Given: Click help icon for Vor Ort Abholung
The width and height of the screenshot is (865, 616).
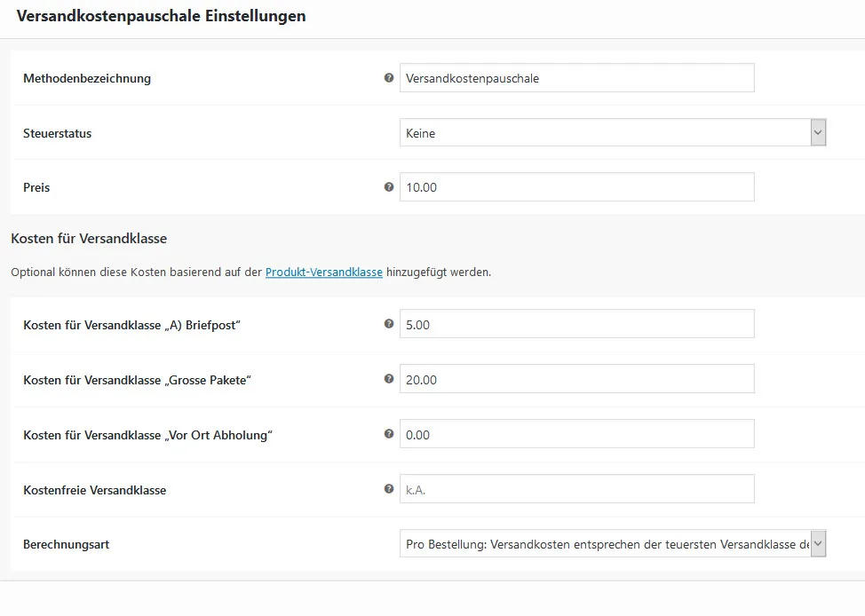Looking at the screenshot, I should point(389,434).
